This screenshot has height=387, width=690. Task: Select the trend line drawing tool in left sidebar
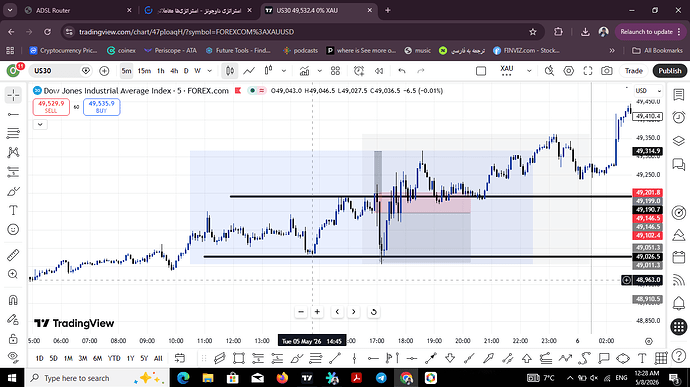point(13,114)
